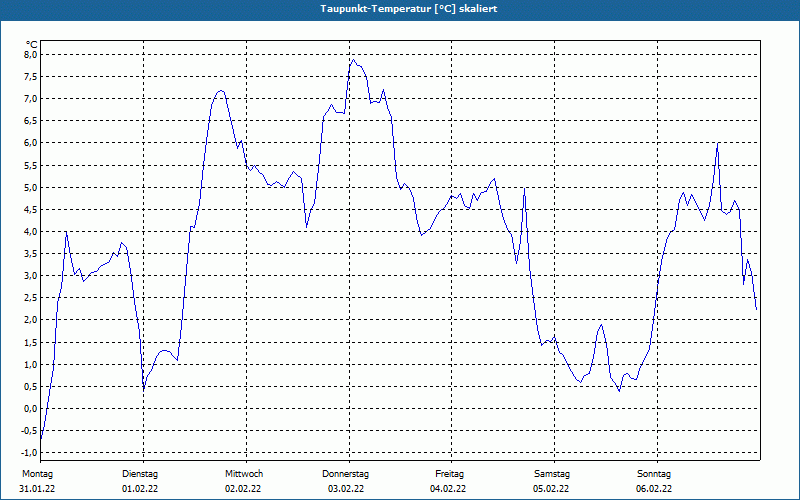Pick the '7,0' y-axis value
The image size is (800, 500).
[x=31, y=98]
